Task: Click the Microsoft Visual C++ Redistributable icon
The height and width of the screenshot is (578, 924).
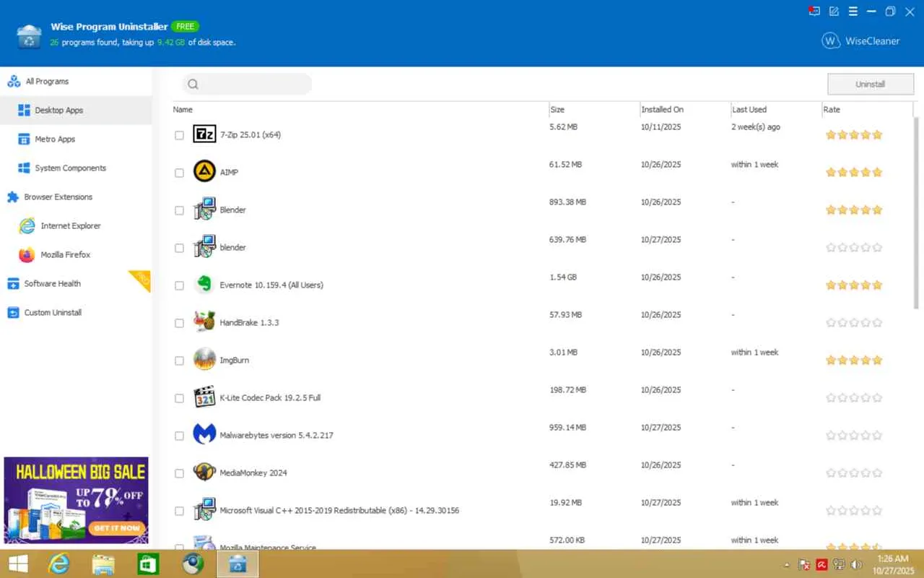Action: [x=205, y=509]
